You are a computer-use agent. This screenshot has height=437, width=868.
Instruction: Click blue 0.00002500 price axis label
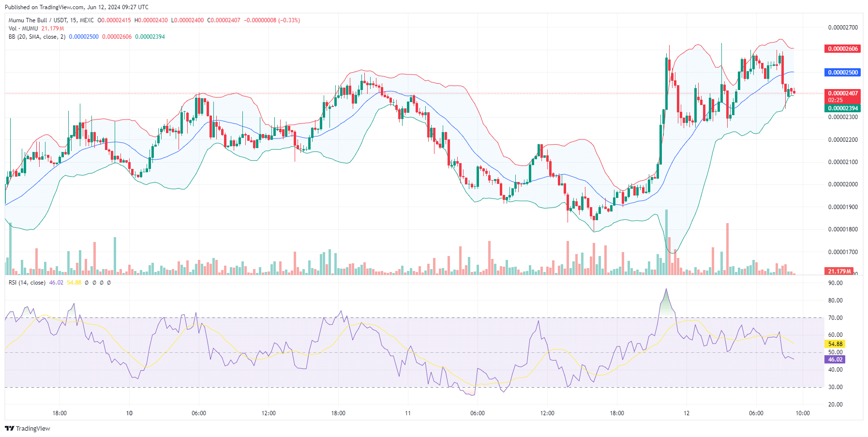842,73
